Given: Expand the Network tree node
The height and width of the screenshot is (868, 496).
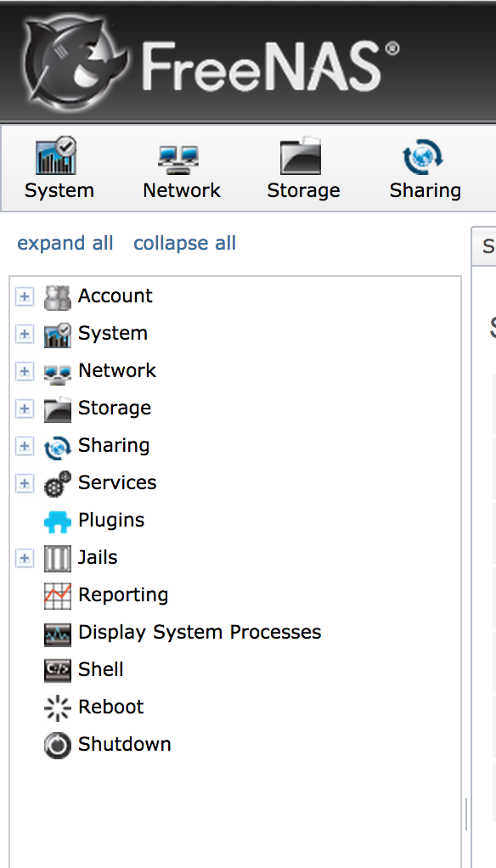Looking at the screenshot, I should click(24, 372).
